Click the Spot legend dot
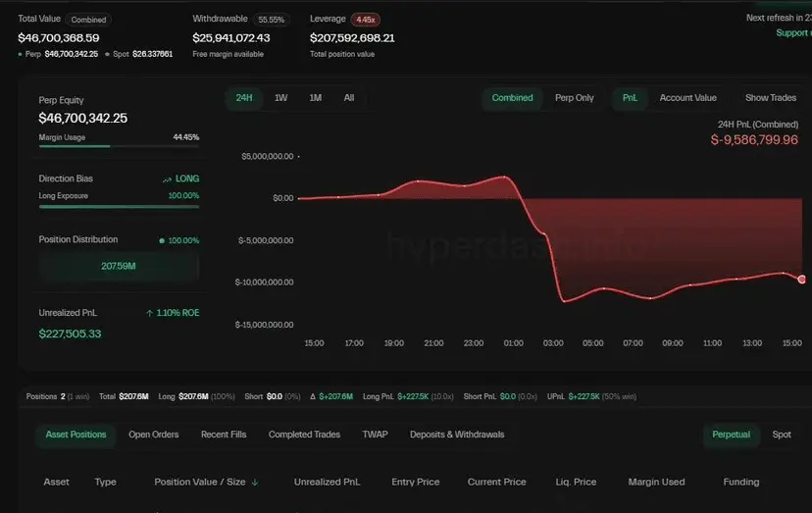 [107, 54]
